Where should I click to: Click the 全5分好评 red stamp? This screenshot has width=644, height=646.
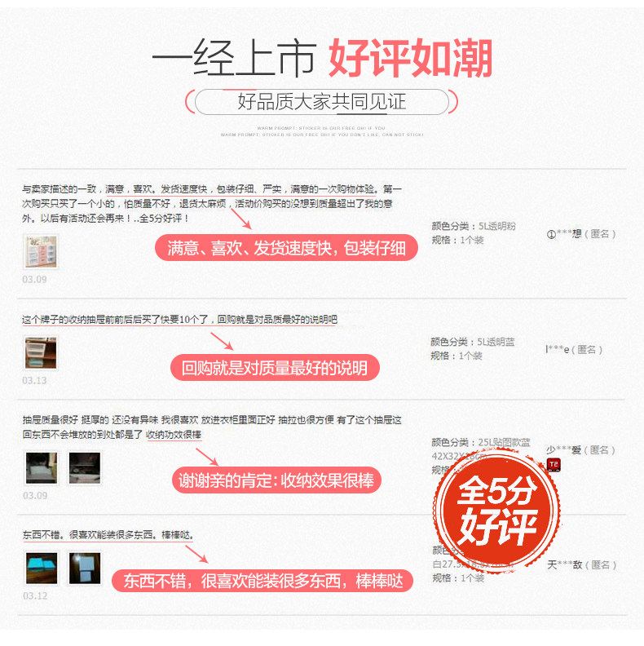[496, 511]
